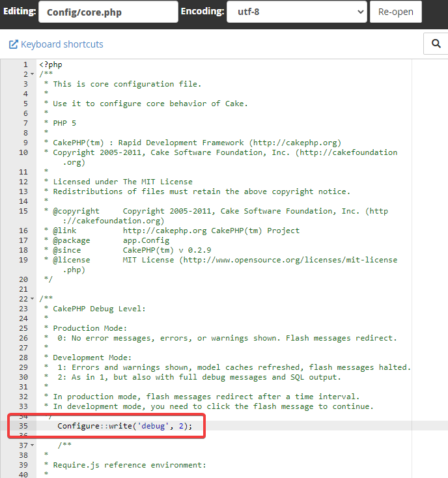Click '2: As in 1, but also' line
This screenshot has width=448, height=478.
coord(199,377)
